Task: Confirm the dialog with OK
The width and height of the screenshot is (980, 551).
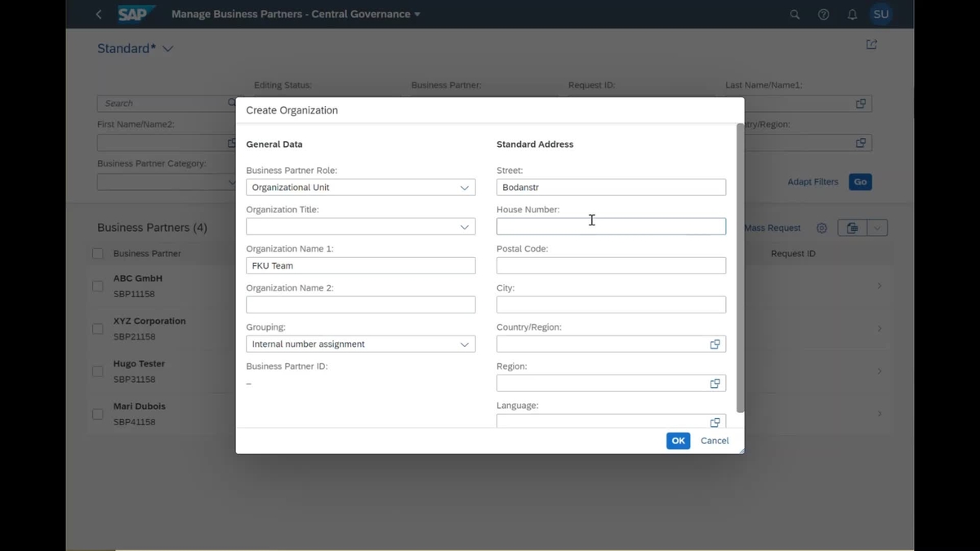Action: click(x=677, y=440)
